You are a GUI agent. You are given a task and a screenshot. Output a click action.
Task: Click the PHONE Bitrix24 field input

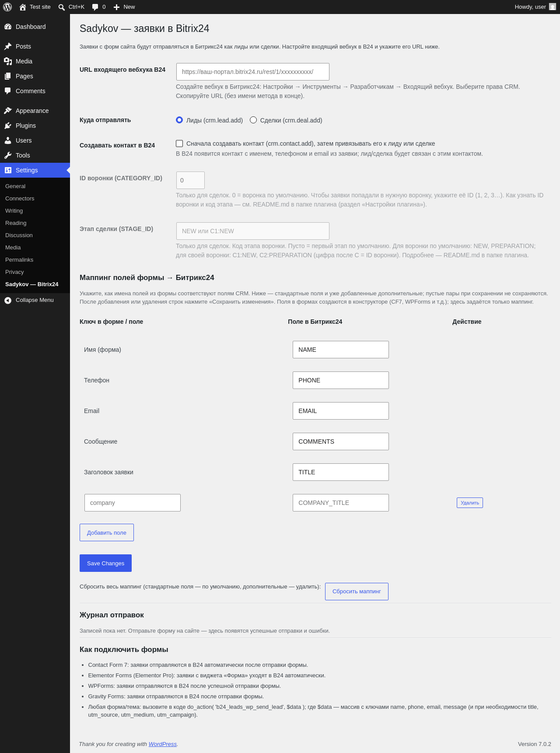[341, 380]
